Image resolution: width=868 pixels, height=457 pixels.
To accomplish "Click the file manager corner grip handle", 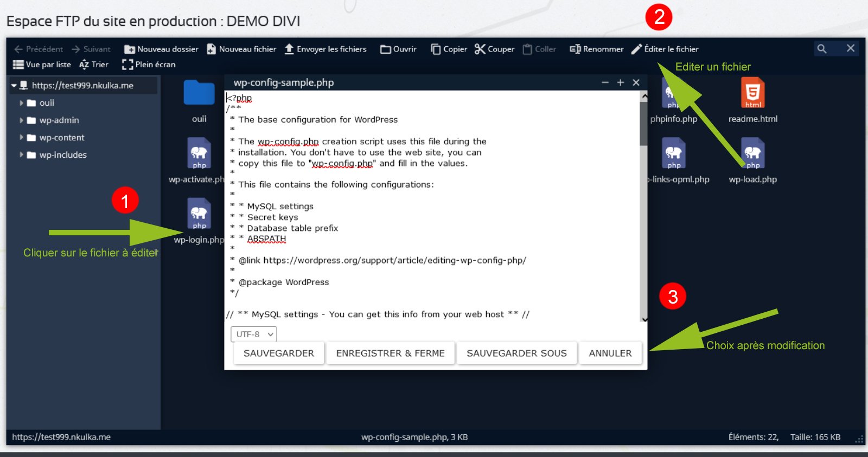I will pos(859,440).
